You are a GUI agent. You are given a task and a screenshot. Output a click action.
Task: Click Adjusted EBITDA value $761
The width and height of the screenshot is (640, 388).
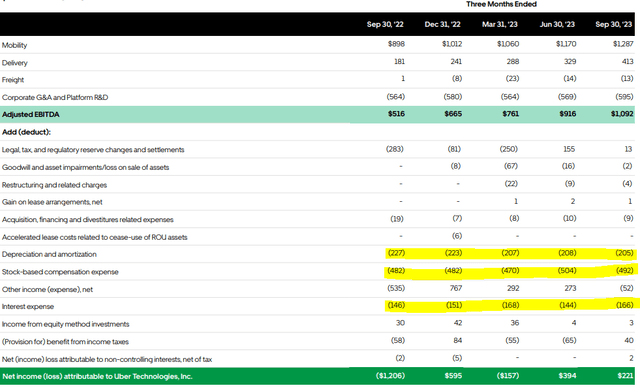point(511,114)
